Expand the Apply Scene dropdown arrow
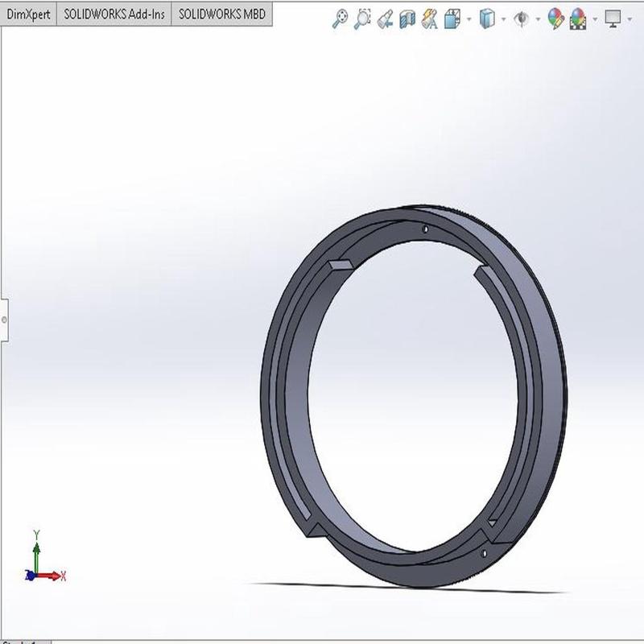644x644 pixels. coord(595,19)
